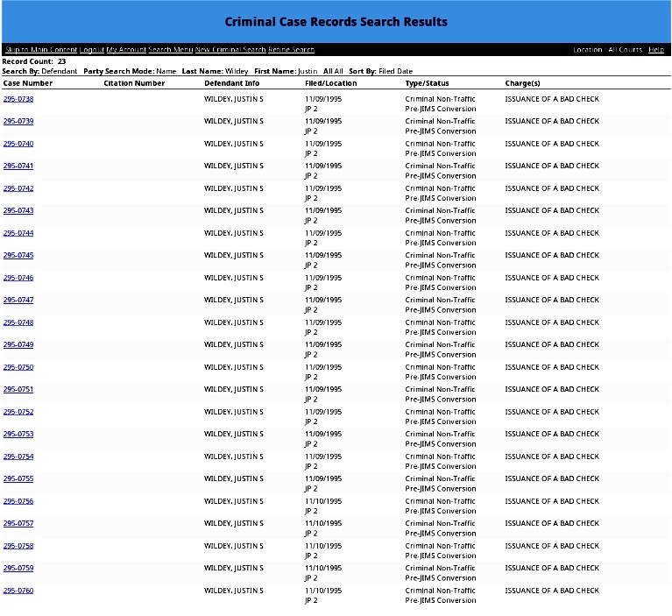View case record 295-0741
Screen dimensions: 672x616
click(18, 166)
